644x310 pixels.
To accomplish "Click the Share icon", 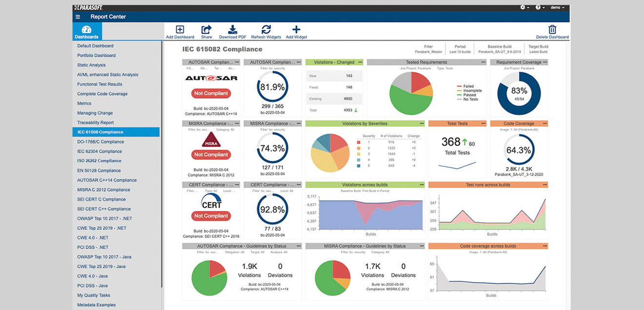I will (x=206, y=30).
